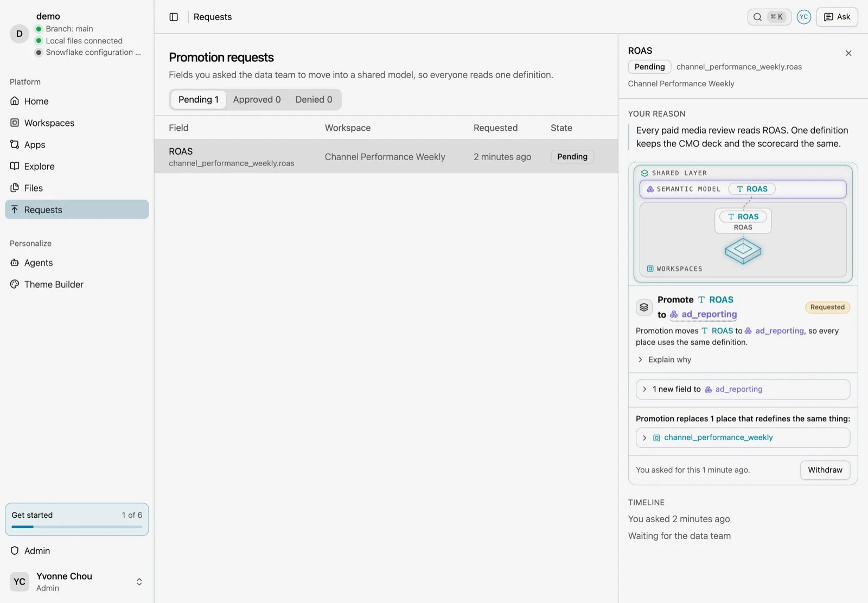Click the Apps icon in sidebar
This screenshot has width=868, height=603.
click(x=15, y=144)
